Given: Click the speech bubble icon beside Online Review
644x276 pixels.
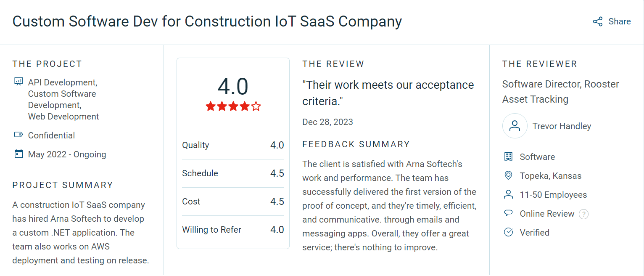Looking at the screenshot, I should [508, 213].
